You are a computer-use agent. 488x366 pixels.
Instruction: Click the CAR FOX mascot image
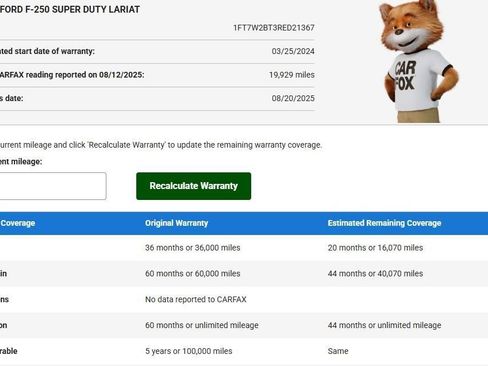coord(418,61)
